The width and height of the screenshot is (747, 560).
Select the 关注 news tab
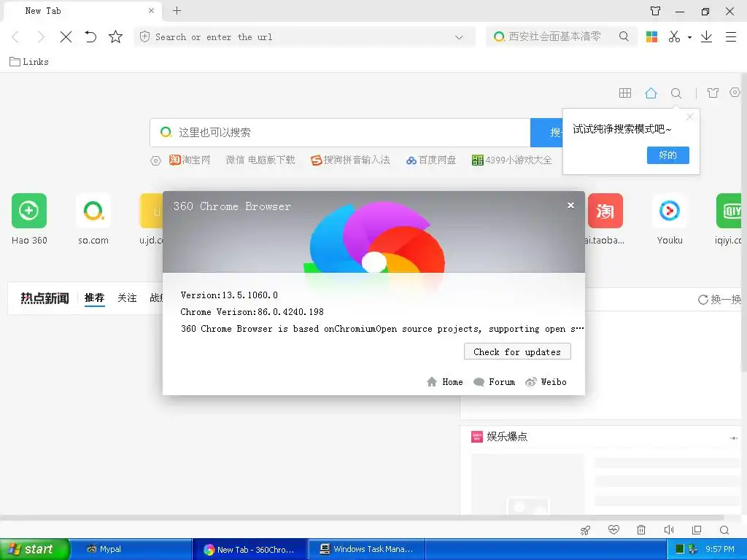click(127, 298)
